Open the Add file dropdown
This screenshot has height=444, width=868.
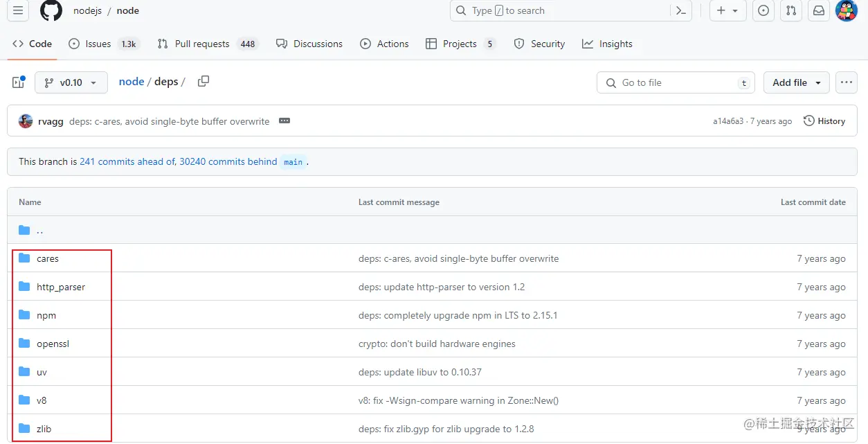pyautogui.click(x=797, y=82)
